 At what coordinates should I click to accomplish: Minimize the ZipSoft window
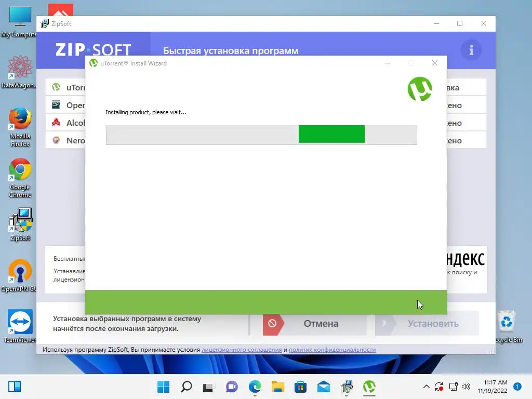[436, 23]
